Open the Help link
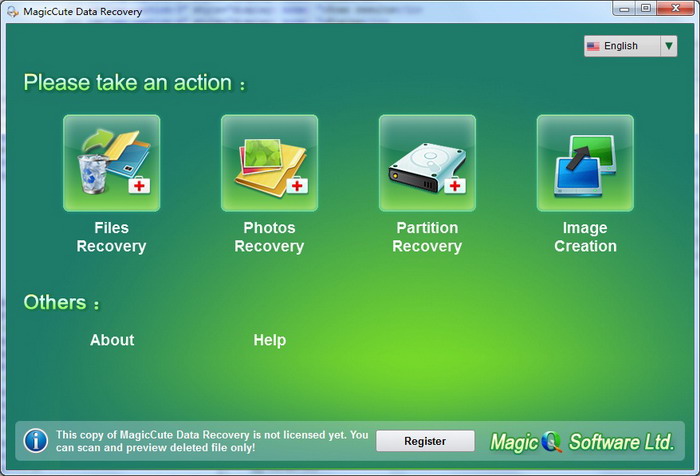The height and width of the screenshot is (476, 700). [x=270, y=340]
